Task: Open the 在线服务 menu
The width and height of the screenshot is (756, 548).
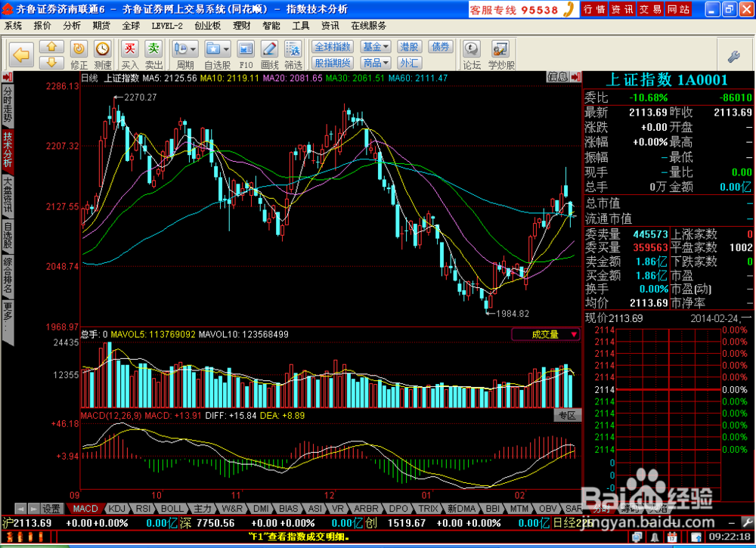Action: click(x=369, y=26)
